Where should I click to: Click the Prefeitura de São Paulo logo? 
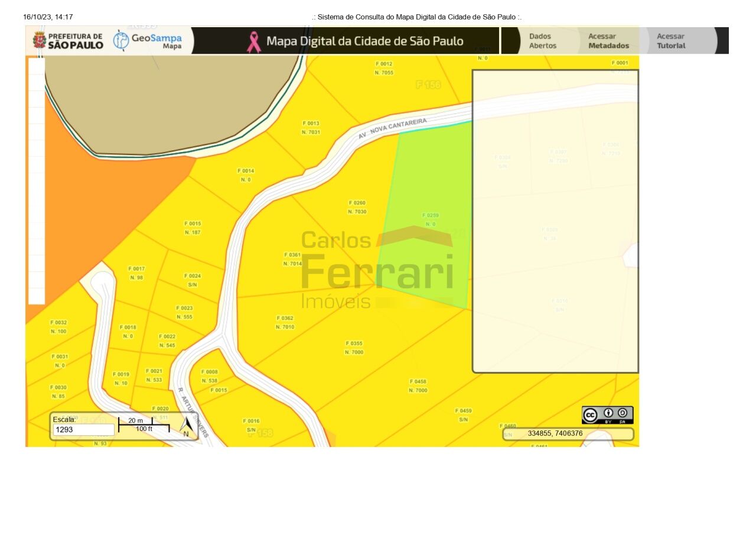pos(68,41)
